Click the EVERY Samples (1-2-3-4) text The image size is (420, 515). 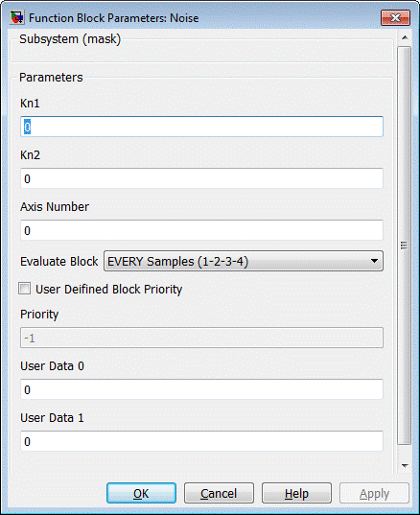[x=177, y=262]
